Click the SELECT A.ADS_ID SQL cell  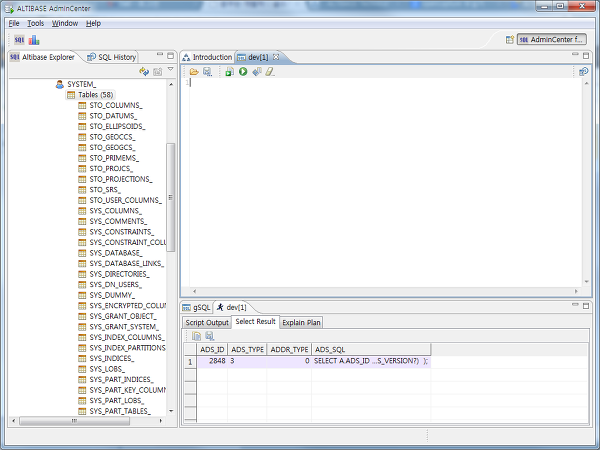371,361
